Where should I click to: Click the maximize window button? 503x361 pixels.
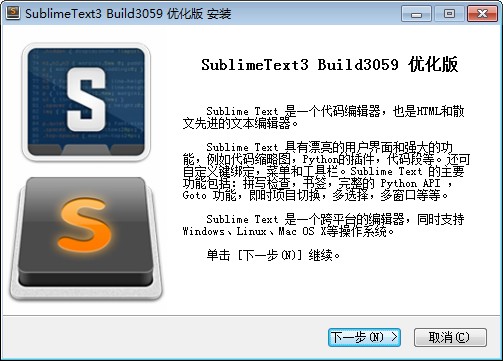click(x=449, y=14)
